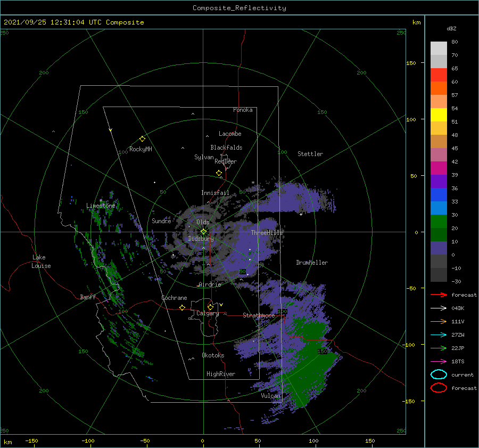Click the dBZ legend heading
The image size is (479, 448).
click(x=451, y=29)
